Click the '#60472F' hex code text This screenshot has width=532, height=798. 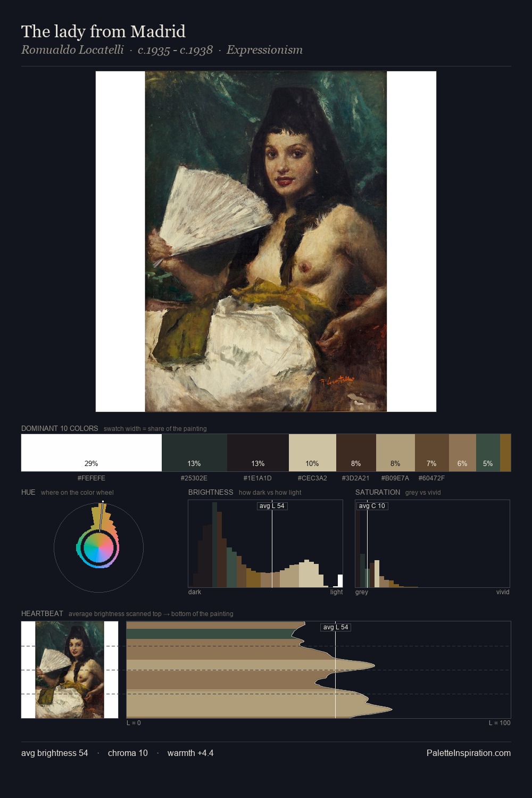[431, 478]
